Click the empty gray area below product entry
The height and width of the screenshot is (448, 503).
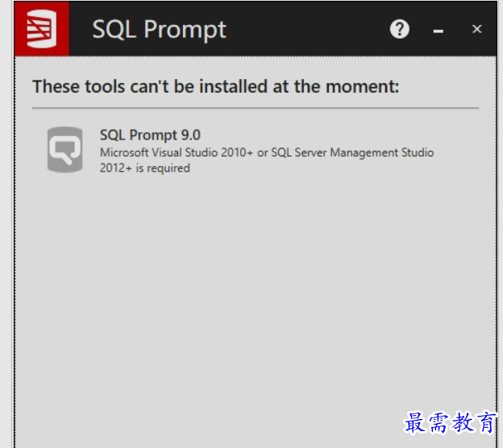point(256,288)
